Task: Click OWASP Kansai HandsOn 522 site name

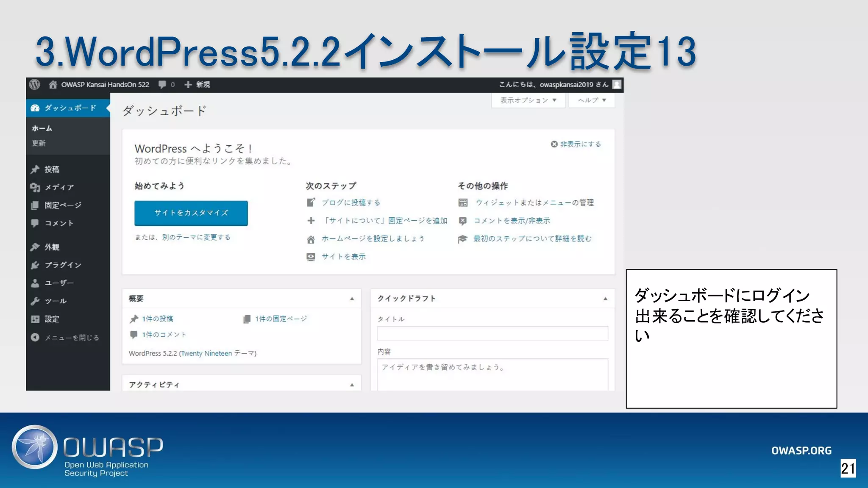Action: point(105,84)
